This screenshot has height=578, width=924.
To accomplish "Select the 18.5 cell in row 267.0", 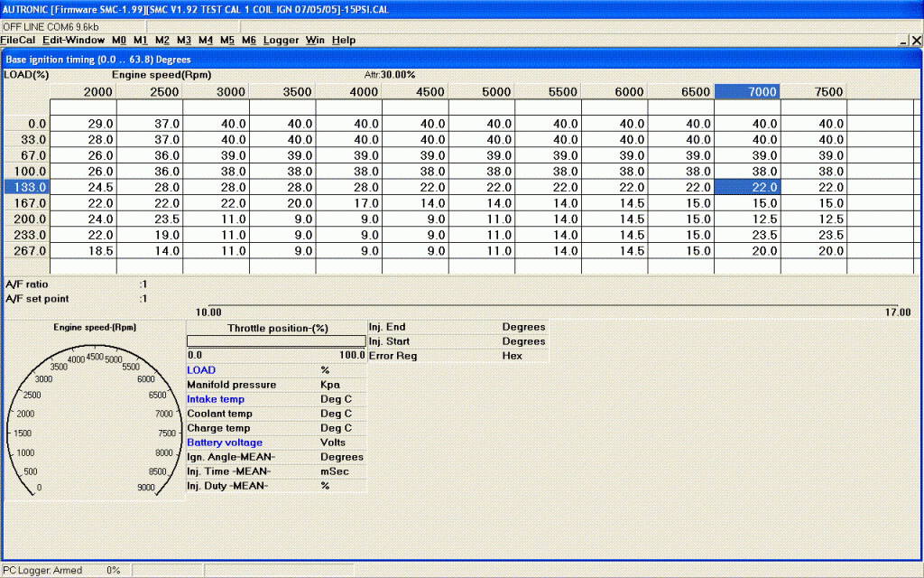I will [84, 250].
